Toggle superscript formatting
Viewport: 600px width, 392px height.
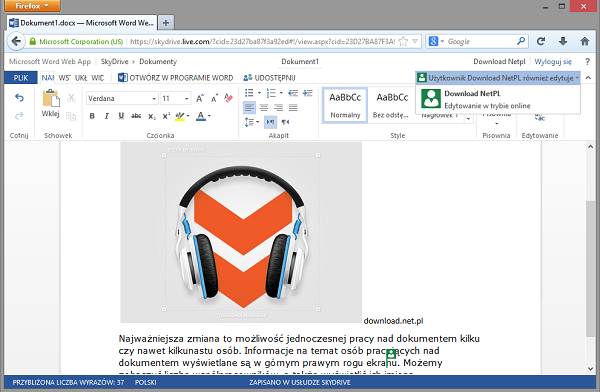click(166, 116)
